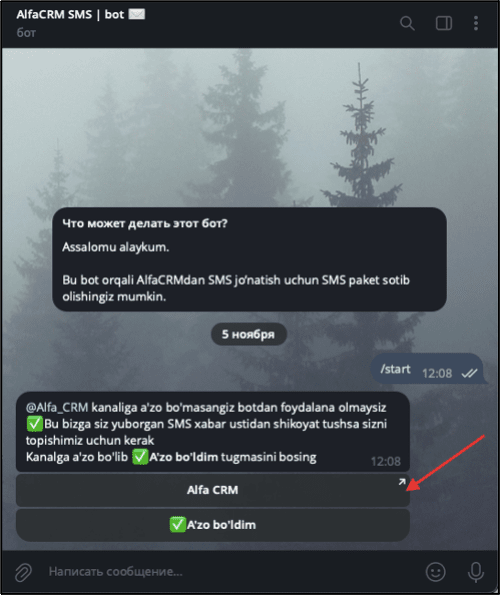Toggle the right sidebar panel icon

443,23
